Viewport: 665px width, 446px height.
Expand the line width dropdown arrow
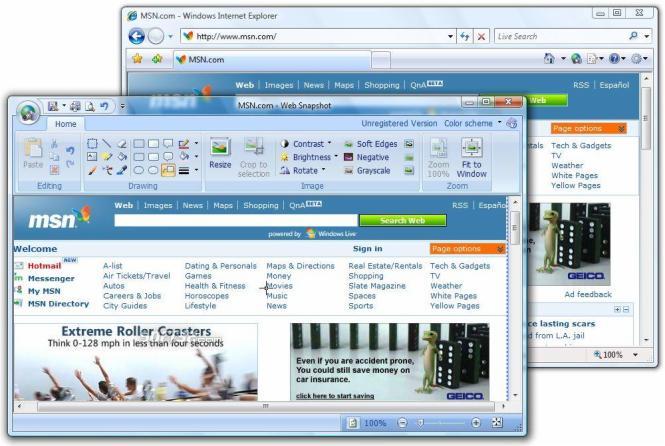coord(196,170)
